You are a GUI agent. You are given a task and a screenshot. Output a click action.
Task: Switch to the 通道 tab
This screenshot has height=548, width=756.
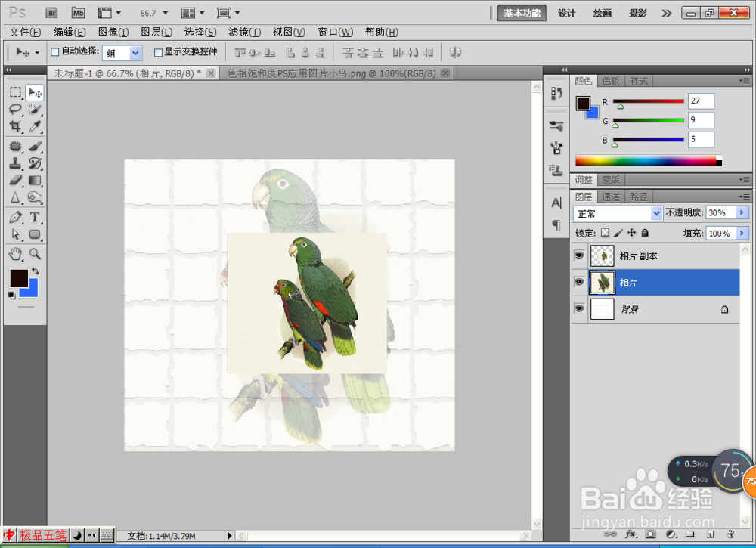point(610,197)
